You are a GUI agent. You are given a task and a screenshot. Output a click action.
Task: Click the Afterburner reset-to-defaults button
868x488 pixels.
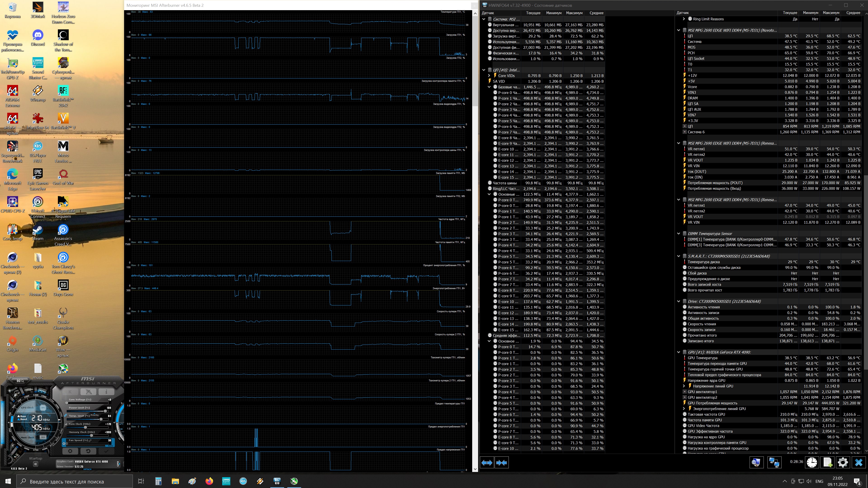coord(88,451)
